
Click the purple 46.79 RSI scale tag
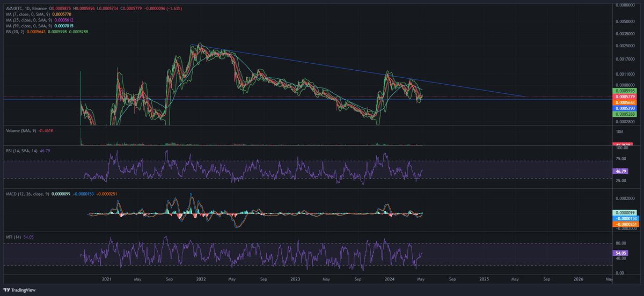619,171
